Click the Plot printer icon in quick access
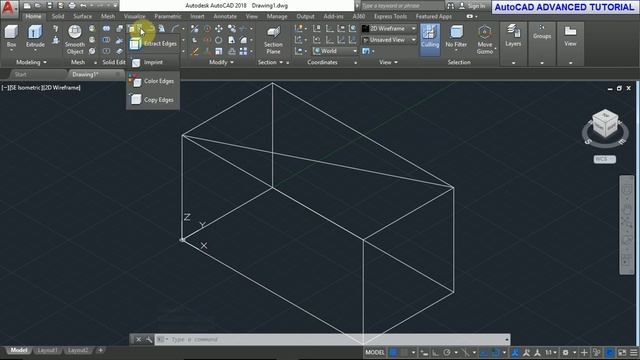 72,6
